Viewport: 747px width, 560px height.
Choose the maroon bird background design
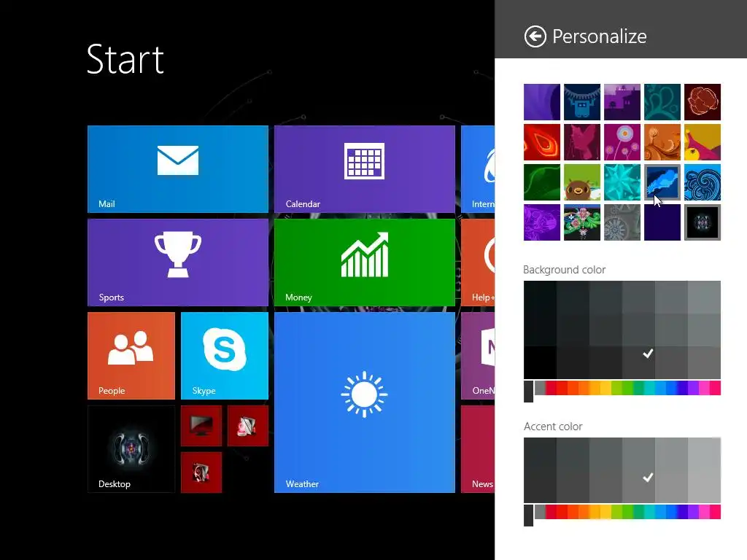coord(581,142)
